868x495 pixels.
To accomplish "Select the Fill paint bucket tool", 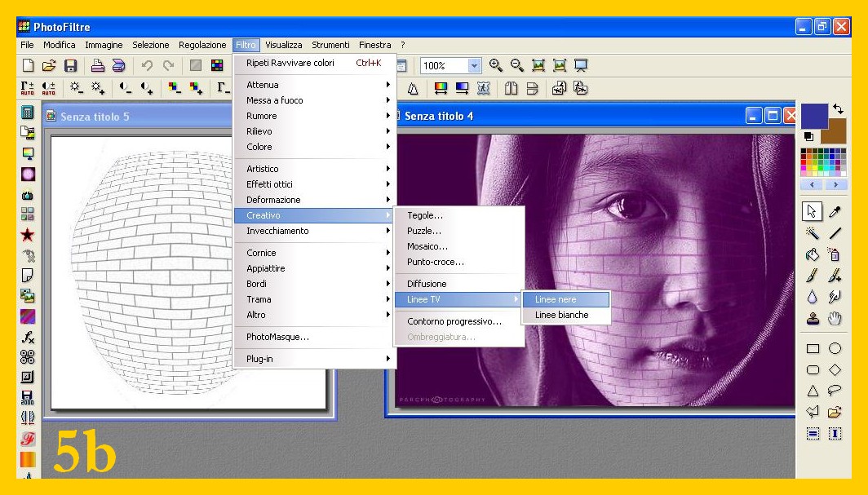I will point(812,255).
